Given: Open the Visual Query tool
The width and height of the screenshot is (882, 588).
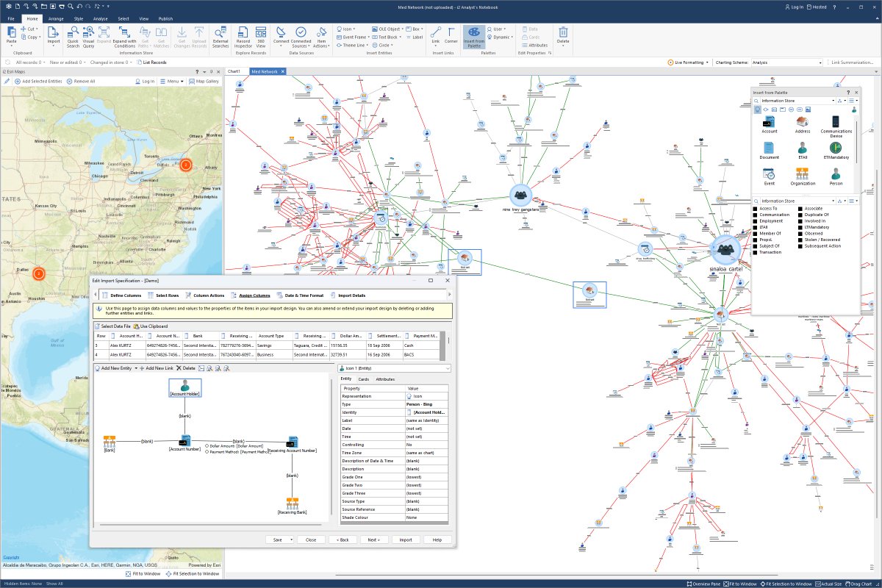Looking at the screenshot, I should click(x=88, y=36).
